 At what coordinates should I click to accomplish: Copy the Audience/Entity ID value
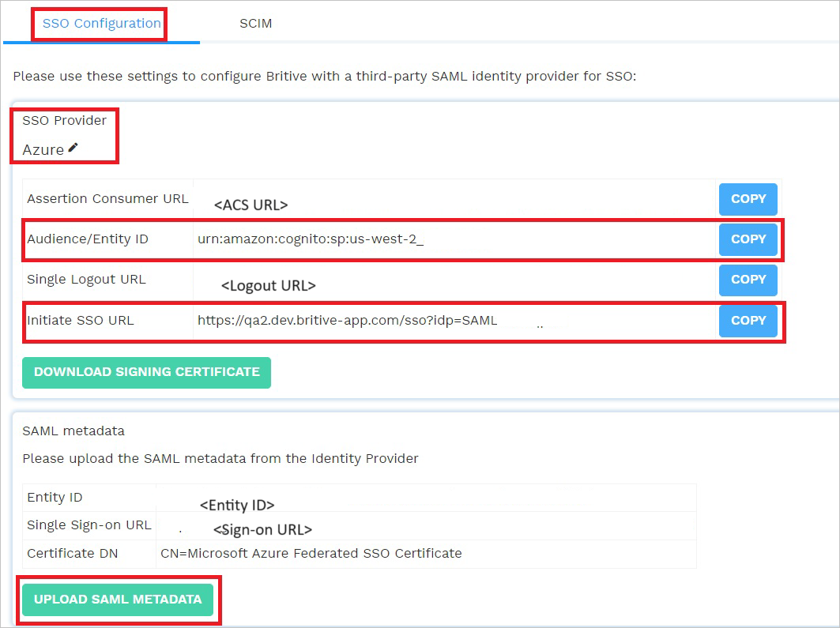[x=748, y=239]
